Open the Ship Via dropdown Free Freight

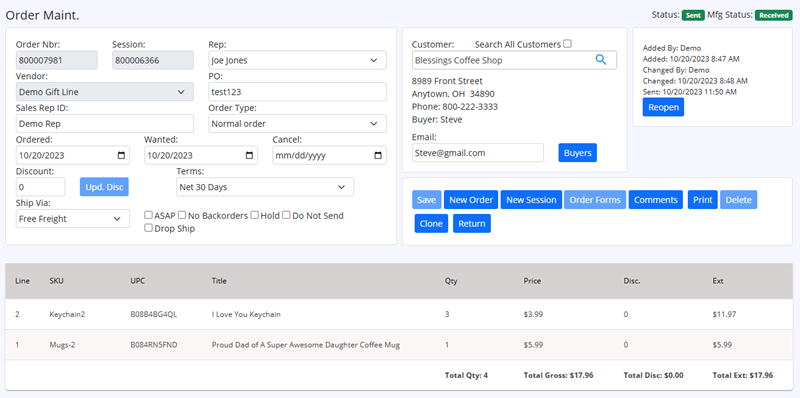pos(73,219)
